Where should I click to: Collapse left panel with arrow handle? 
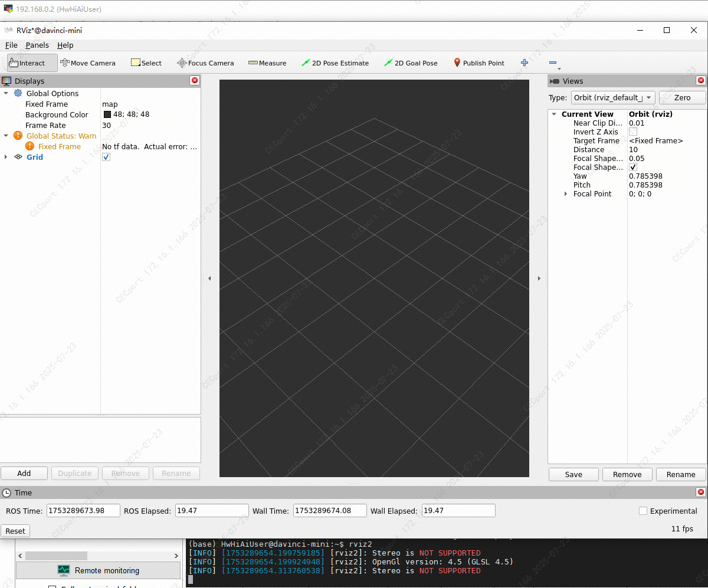click(209, 278)
